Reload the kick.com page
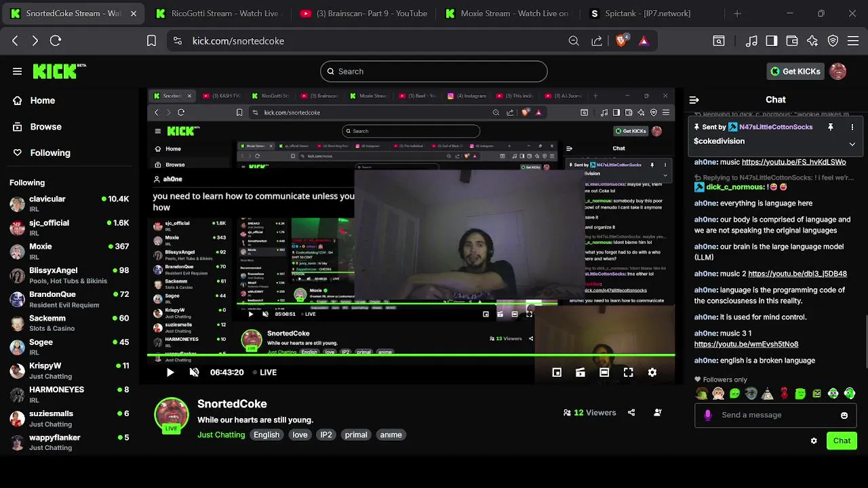Viewport: 868px width, 488px height. 56,41
